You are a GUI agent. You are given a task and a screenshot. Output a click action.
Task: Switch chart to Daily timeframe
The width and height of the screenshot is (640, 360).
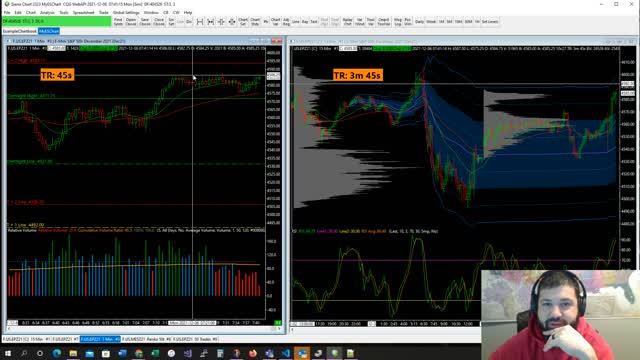(x=420, y=22)
